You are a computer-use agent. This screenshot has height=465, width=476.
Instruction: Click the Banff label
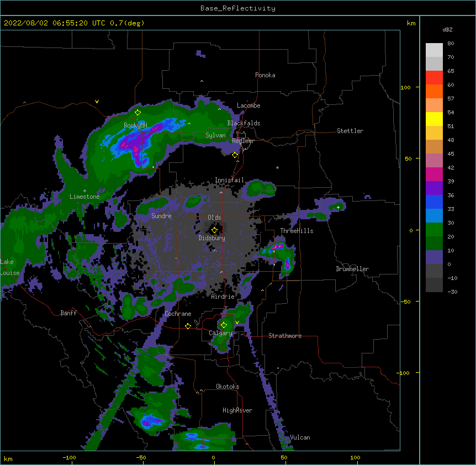coord(68,313)
